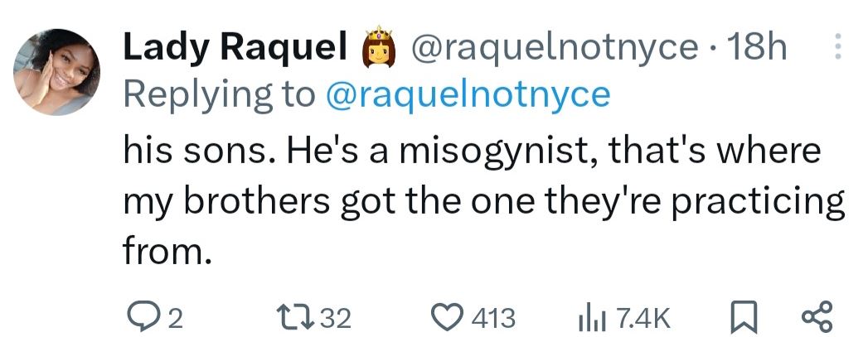The width and height of the screenshot is (868, 337).
Task: Click the crown princess emoji after the name
Action: pyautogui.click(x=377, y=47)
